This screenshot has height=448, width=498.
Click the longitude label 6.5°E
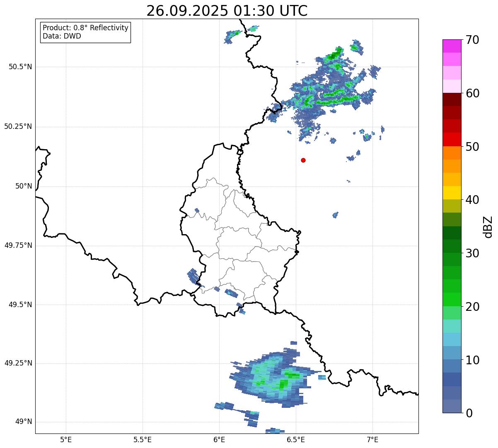296,440
